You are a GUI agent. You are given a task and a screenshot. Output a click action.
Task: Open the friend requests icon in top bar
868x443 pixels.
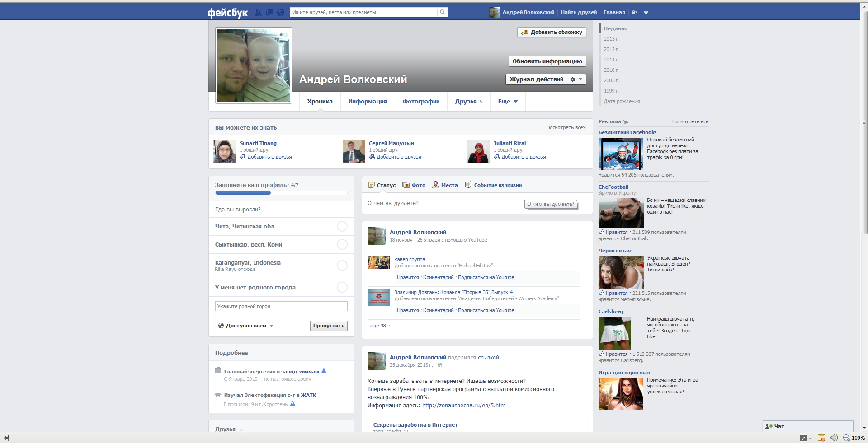click(x=258, y=13)
